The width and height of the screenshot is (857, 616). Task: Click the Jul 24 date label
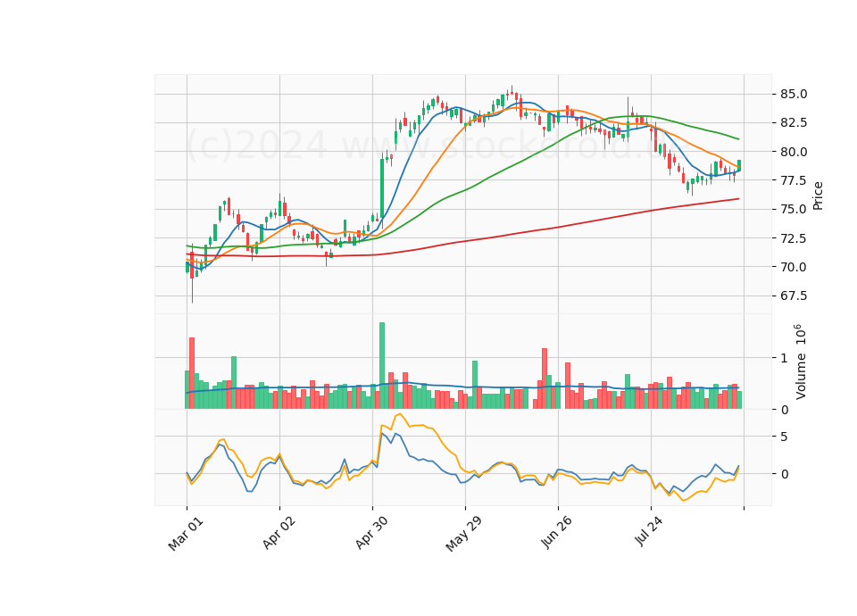649,531
